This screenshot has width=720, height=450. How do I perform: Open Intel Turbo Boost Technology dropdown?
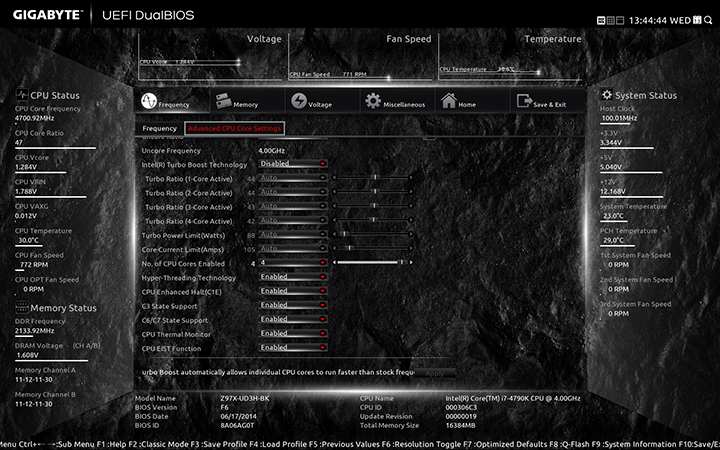[293, 164]
